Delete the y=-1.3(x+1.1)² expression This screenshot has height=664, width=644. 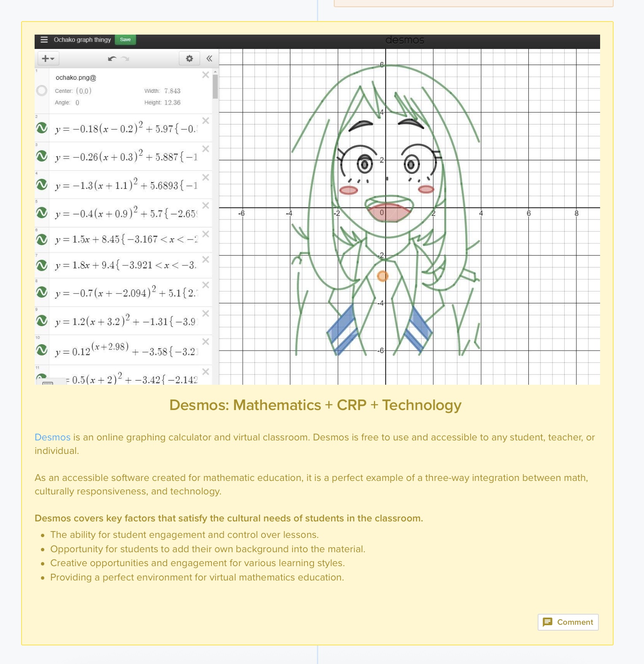click(x=206, y=177)
